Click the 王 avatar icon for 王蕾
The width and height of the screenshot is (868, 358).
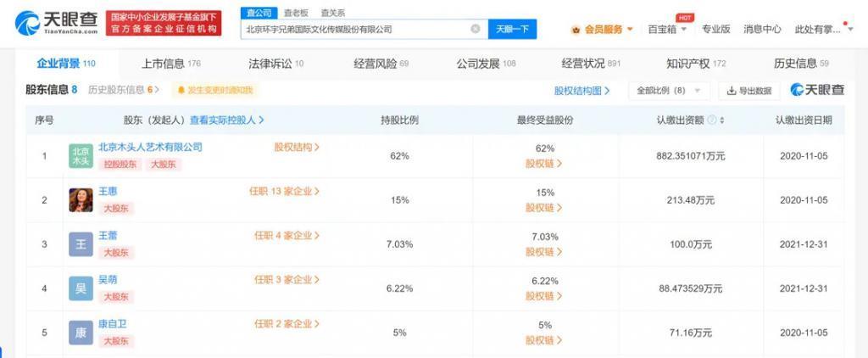coord(81,244)
